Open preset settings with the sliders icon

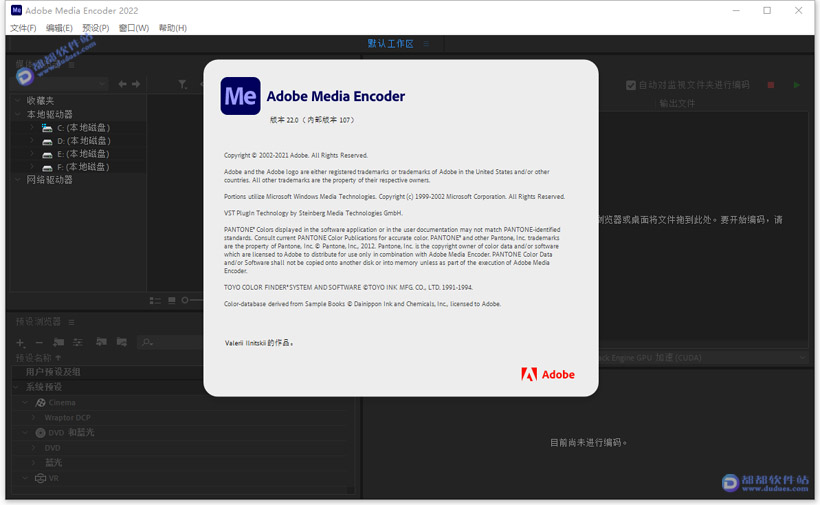click(78, 342)
